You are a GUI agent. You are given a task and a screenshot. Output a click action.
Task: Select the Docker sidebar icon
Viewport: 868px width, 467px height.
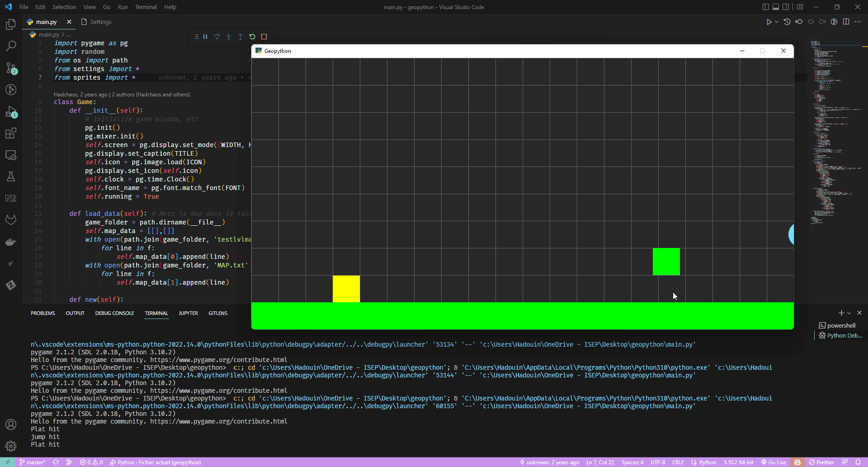tap(11, 242)
